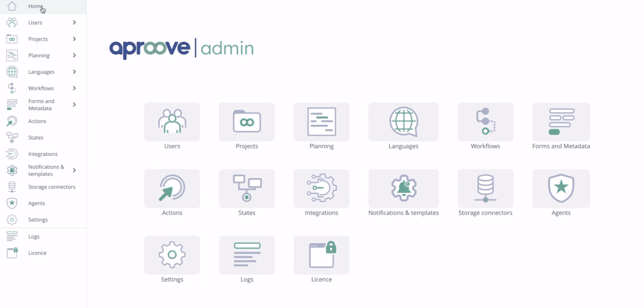
Task: Expand the Users submenu chevron
Action: click(x=74, y=22)
